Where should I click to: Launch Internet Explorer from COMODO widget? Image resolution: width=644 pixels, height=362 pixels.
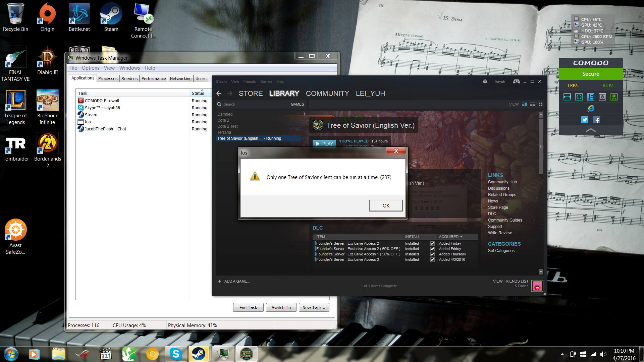pyautogui.click(x=591, y=108)
